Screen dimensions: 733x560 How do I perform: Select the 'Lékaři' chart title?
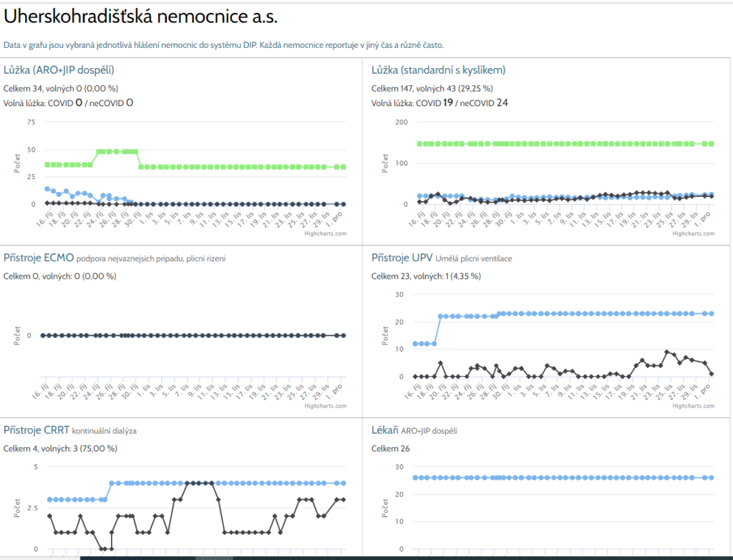click(384, 430)
